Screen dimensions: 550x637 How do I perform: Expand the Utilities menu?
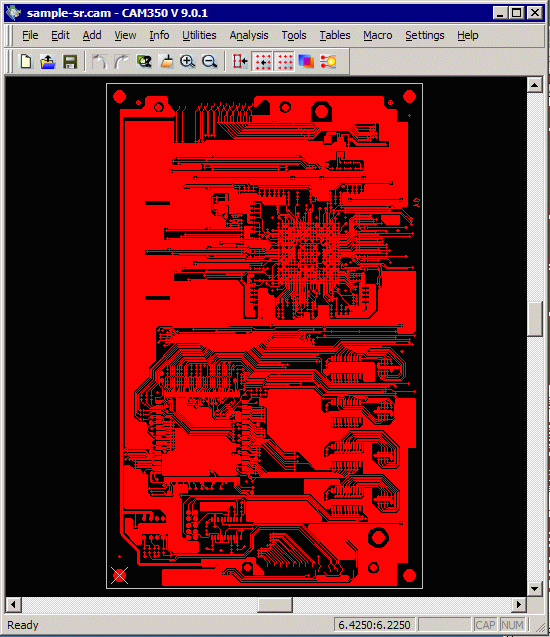[199, 35]
